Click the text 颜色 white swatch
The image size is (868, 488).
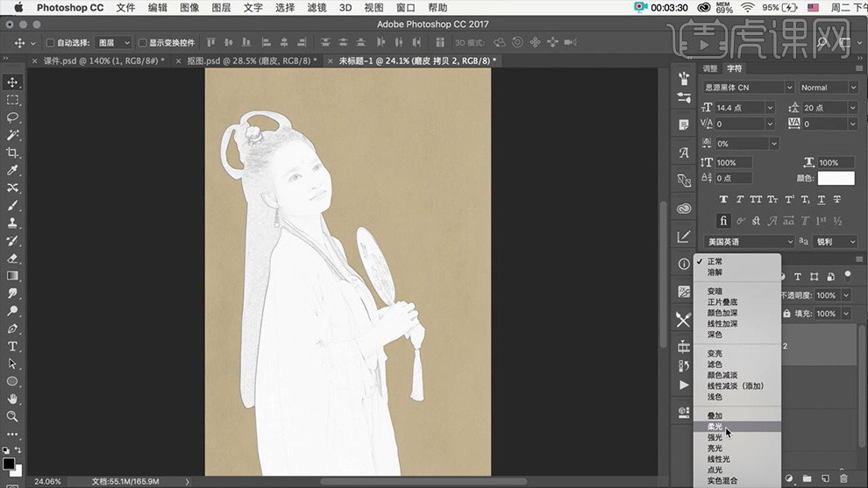tap(836, 178)
